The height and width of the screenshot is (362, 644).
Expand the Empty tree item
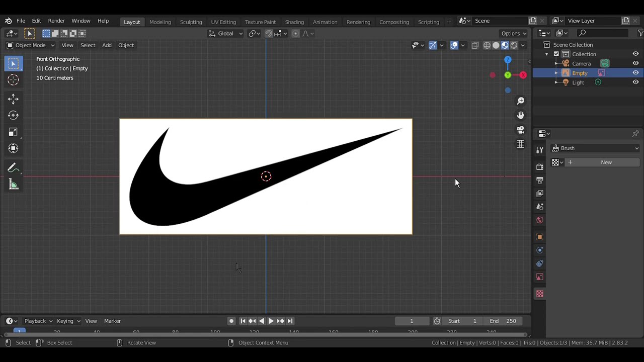tap(556, 73)
